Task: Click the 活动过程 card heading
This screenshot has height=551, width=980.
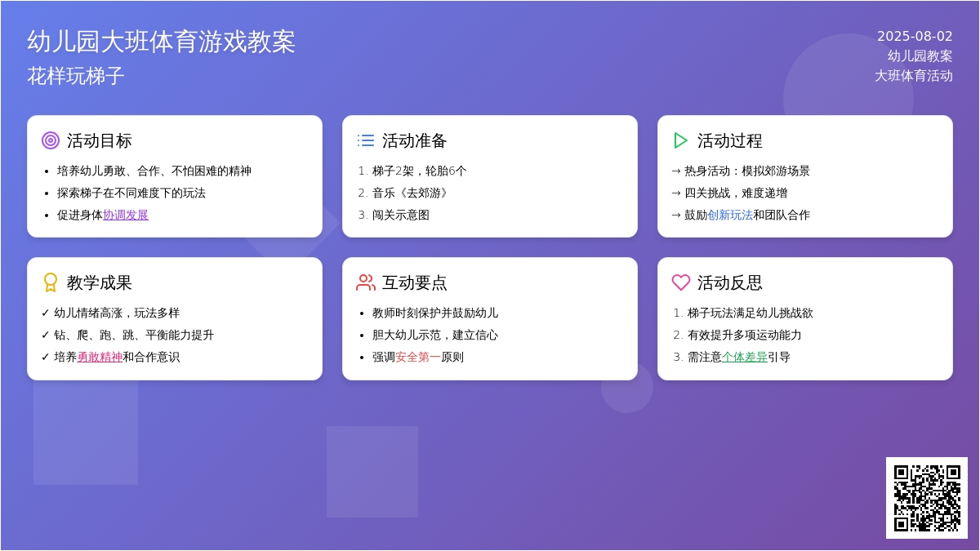Action: coord(730,140)
